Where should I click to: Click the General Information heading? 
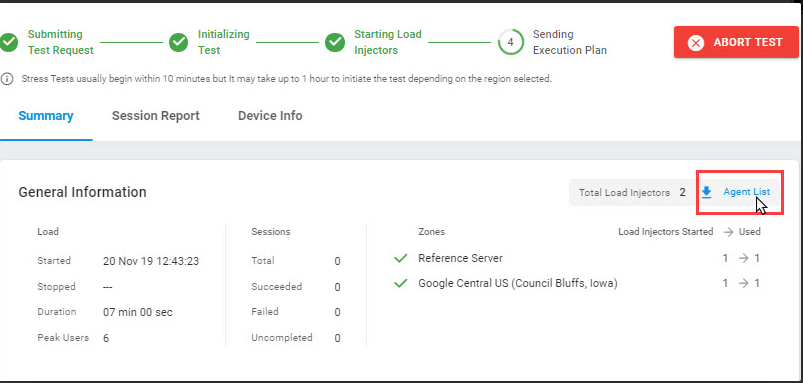coord(82,192)
